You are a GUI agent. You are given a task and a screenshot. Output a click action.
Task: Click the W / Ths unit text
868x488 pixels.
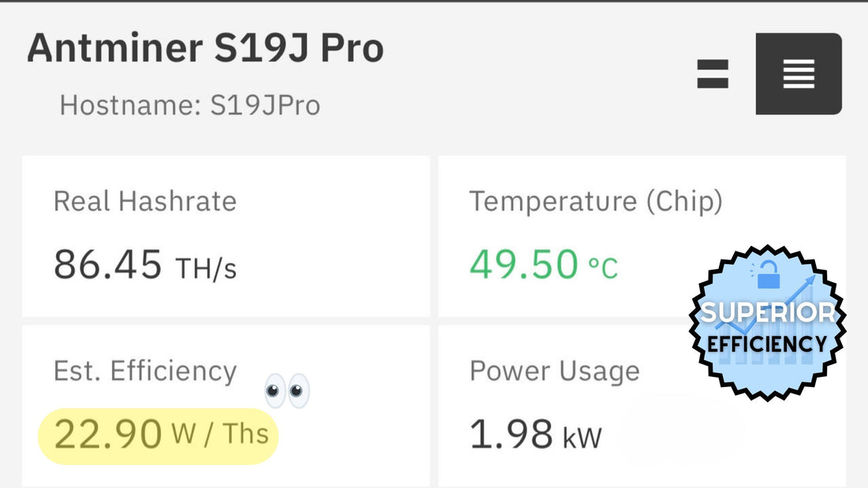tap(220, 434)
